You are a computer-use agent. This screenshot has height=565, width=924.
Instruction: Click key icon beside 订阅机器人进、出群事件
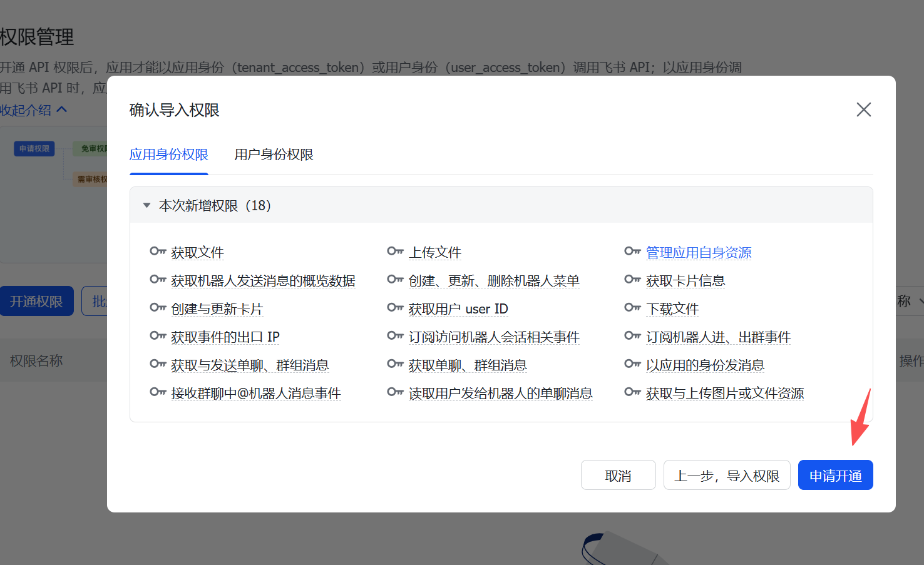[x=632, y=336]
